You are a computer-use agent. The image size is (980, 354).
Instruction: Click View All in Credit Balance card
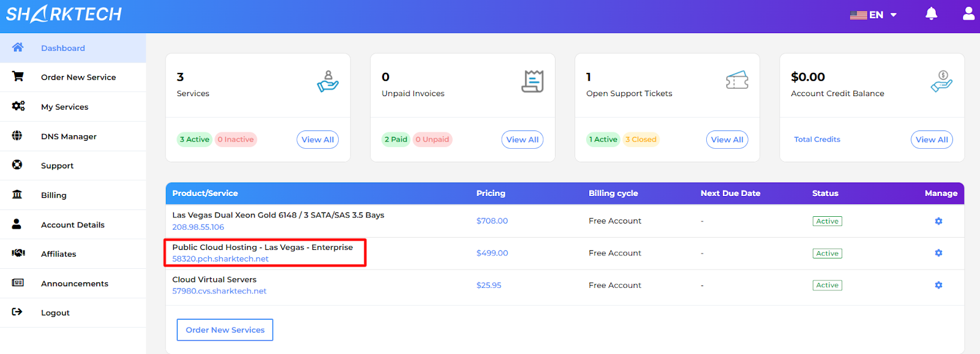pos(932,140)
